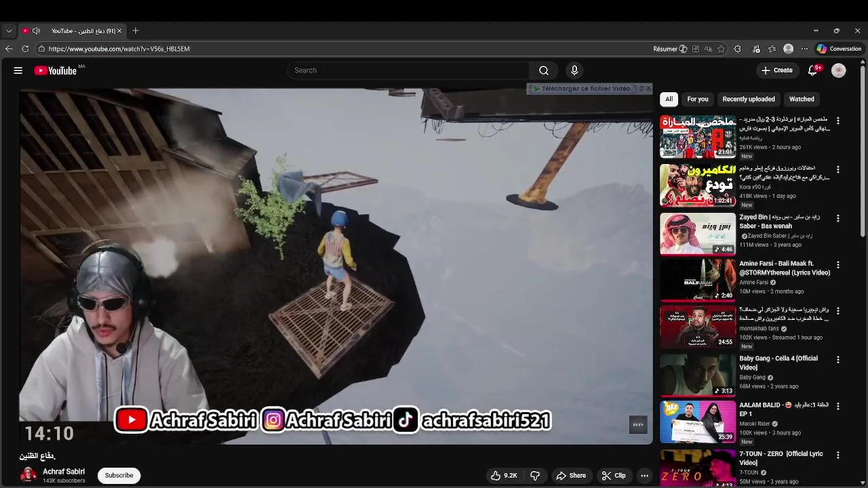Screen dimensions: 868x488
Task: Open options for montakhab fans video
Action: click(x=838, y=310)
